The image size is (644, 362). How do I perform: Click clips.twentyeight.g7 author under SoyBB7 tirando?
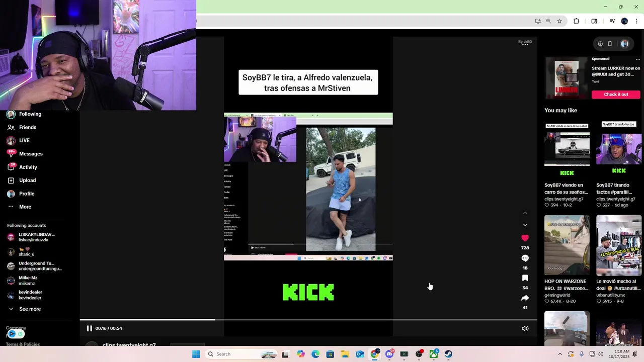click(615, 199)
